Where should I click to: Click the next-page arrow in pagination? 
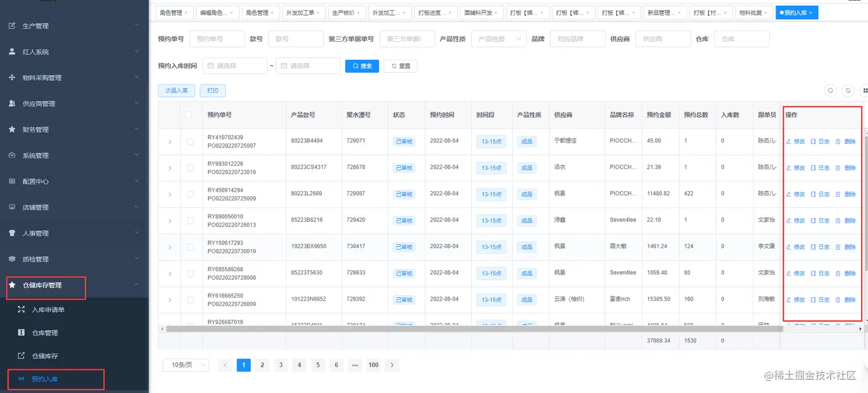coord(392,365)
